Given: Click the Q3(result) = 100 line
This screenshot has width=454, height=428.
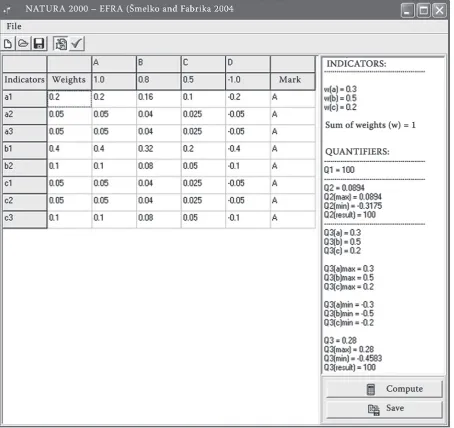Looking at the screenshot, I should click(x=350, y=367).
